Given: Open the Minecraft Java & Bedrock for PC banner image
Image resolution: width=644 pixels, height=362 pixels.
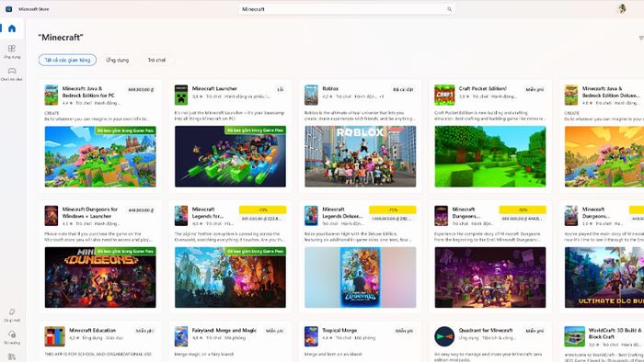Looking at the screenshot, I should coord(100,156).
